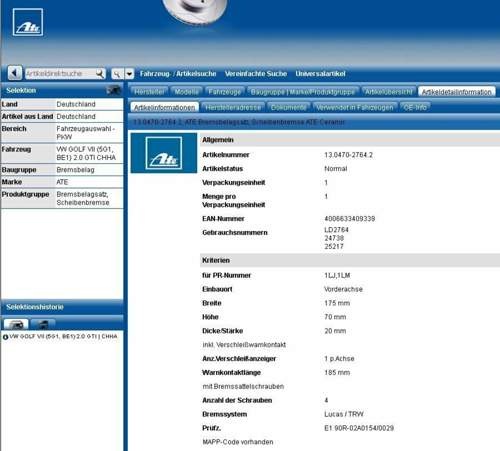
Task: Switch to the Hersteller tab
Action: pyautogui.click(x=149, y=92)
